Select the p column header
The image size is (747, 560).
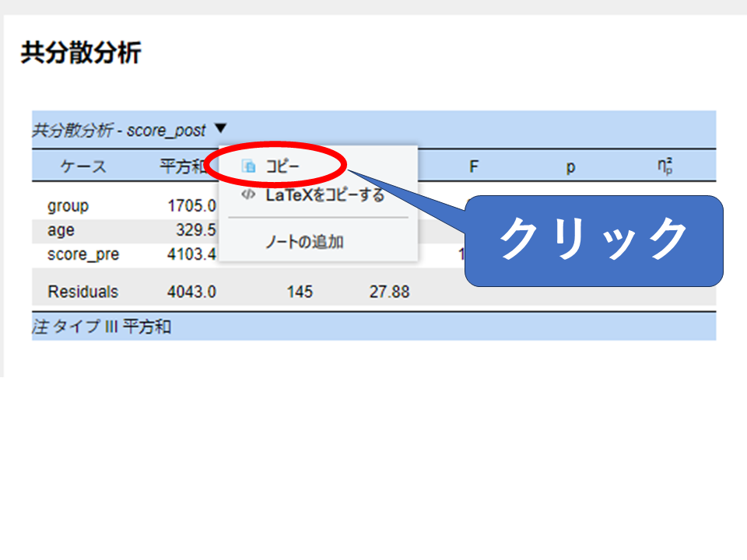coord(570,166)
